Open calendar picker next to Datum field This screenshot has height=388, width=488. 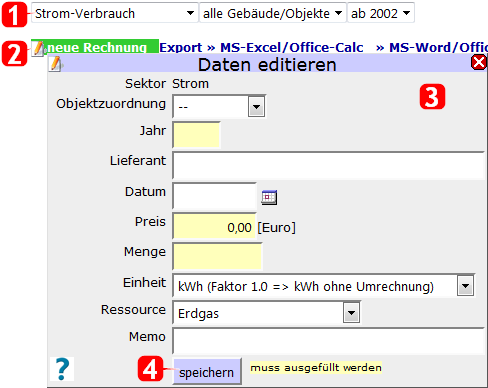[x=269, y=197]
